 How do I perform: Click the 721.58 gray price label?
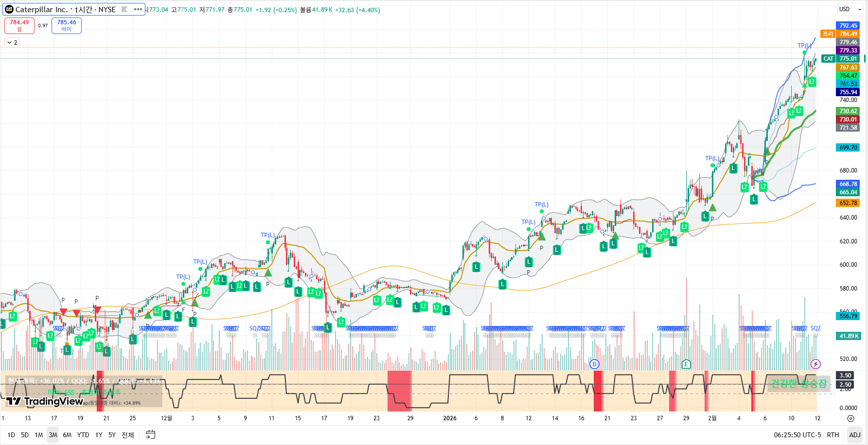click(x=848, y=128)
